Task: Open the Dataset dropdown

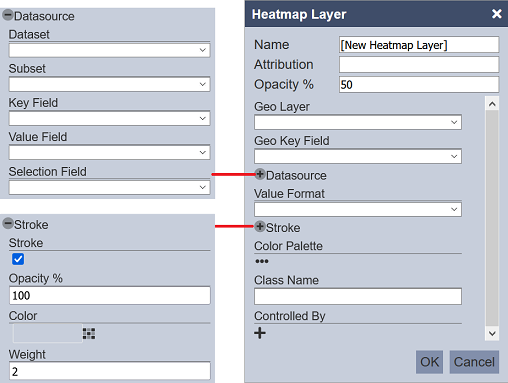Action: (x=109, y=50)
